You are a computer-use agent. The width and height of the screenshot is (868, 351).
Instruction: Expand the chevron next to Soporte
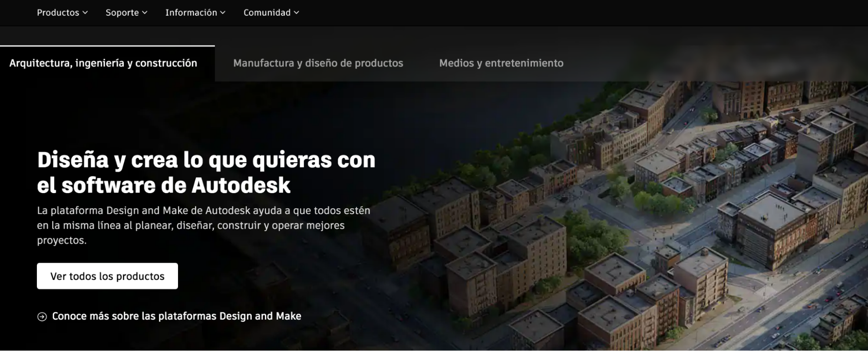click(x=145, y=13)
